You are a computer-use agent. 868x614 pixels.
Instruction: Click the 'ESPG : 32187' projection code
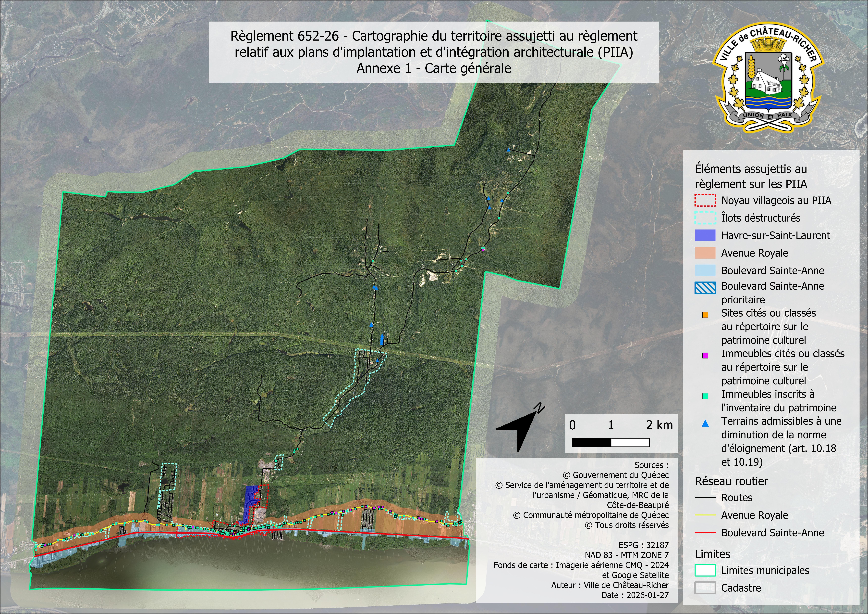point(644,545)
